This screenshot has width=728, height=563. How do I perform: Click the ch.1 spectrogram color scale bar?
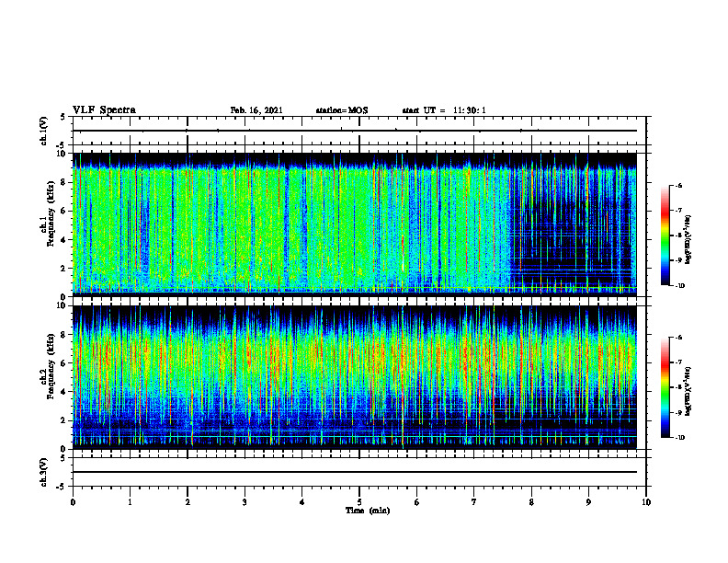pyautogui.click(x=665, y=236)
